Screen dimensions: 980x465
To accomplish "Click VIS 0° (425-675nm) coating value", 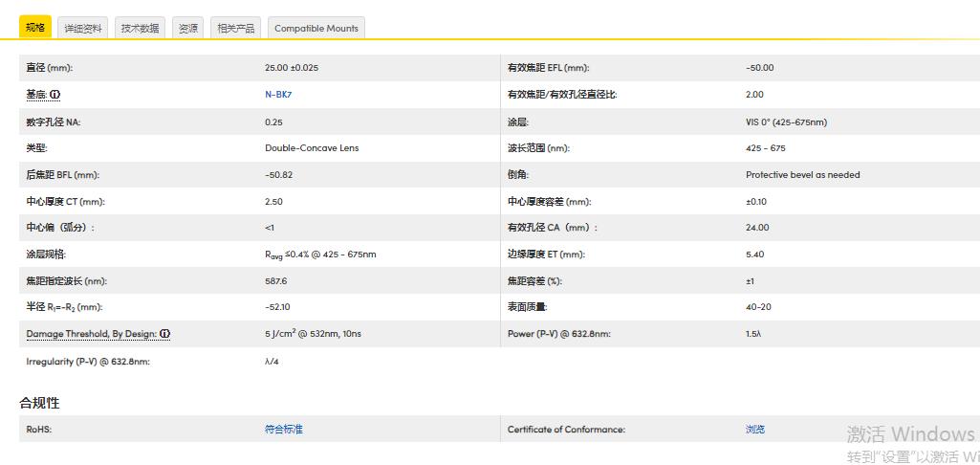I will pos(786,122).
